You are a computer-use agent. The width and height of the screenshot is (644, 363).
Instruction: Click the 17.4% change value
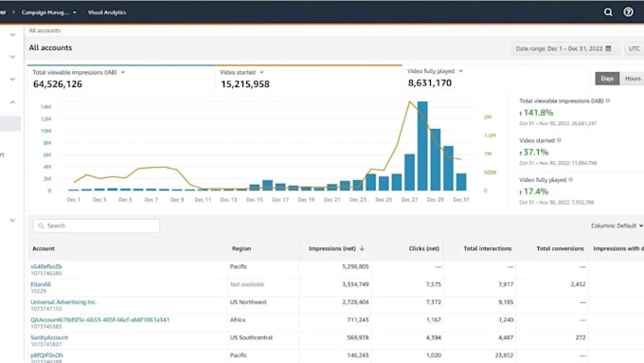click(x=536, y=191)
